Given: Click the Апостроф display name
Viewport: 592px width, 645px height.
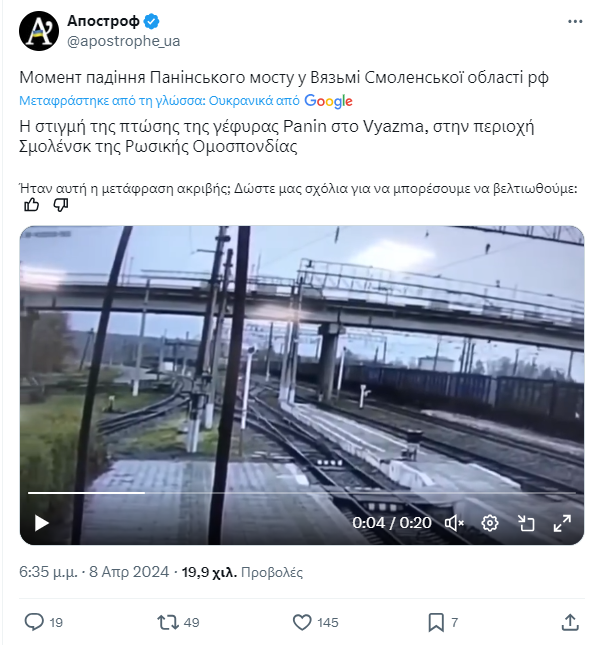Looking at the screenshot, I should click(104, 21).
